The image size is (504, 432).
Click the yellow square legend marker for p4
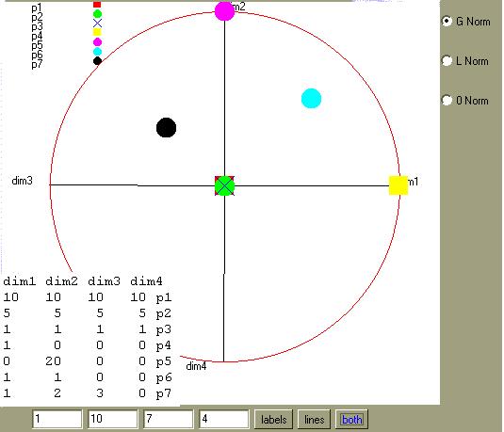97,32
